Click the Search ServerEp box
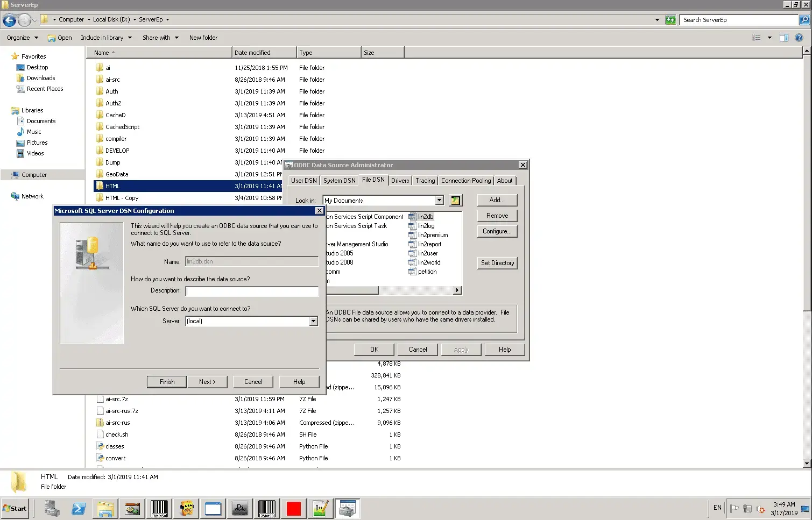Image resolution: width=812 pixels, height=520 pixels. (x=739, y=20)
